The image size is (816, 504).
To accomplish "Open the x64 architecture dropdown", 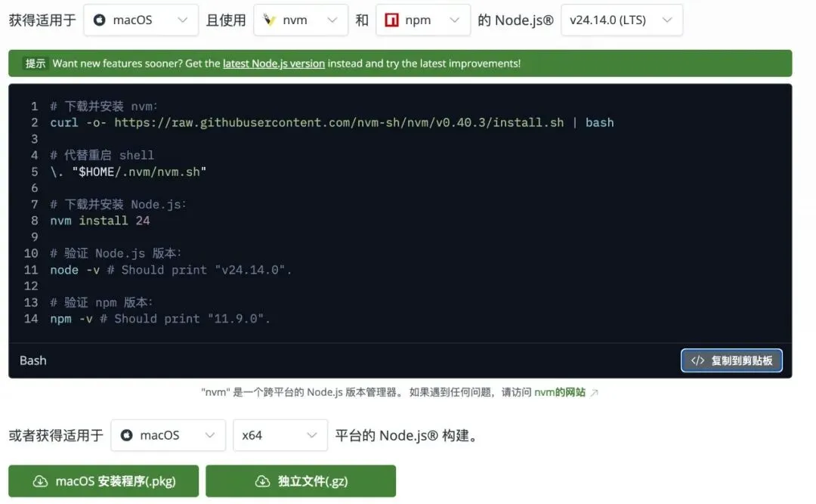I will click(x=280, y=435).
